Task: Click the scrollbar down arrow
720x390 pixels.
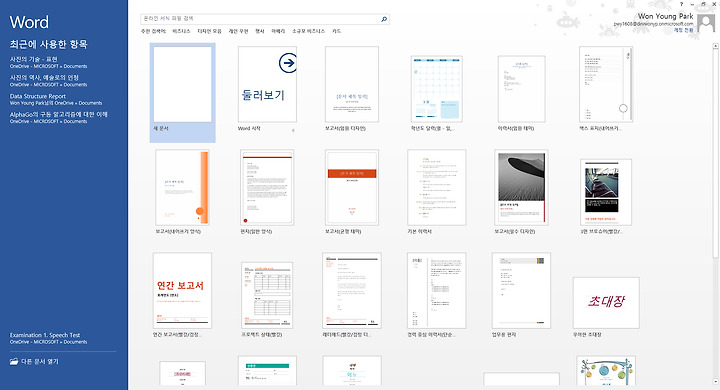Action: 715,382
